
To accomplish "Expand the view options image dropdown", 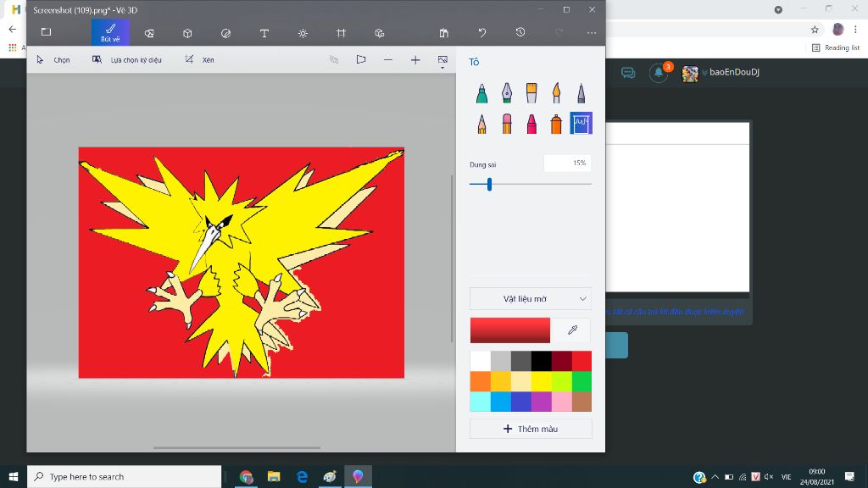I will click(442, 61).
